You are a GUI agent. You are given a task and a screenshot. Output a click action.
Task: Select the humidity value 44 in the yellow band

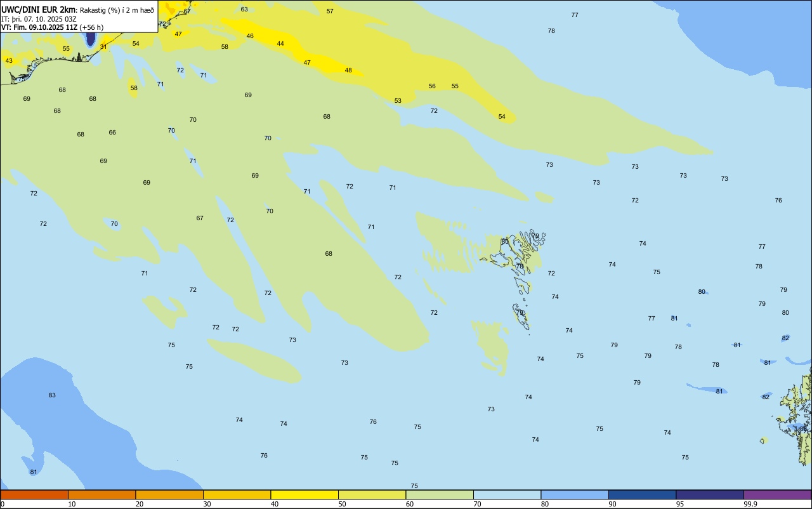coord(280,44)
